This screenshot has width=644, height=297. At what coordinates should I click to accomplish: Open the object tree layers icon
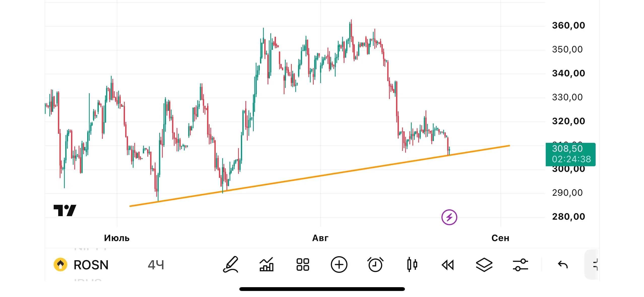click(x=484, y=265)
